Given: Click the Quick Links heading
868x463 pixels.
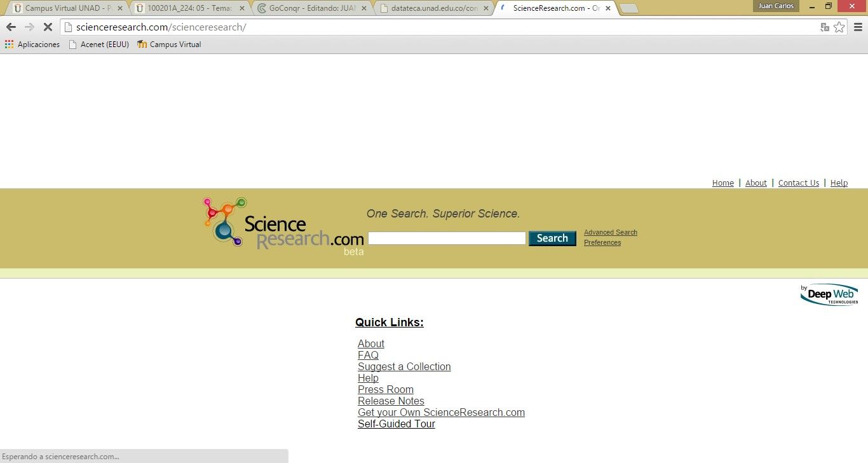Looking at the screenshot, I should click(390, 322).
